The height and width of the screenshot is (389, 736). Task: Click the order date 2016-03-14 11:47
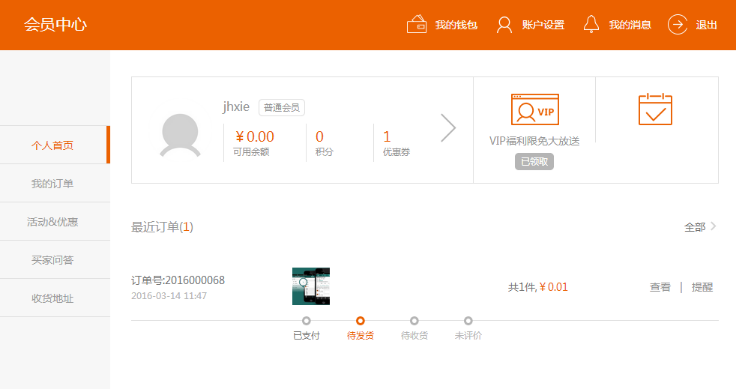point(169,296)
